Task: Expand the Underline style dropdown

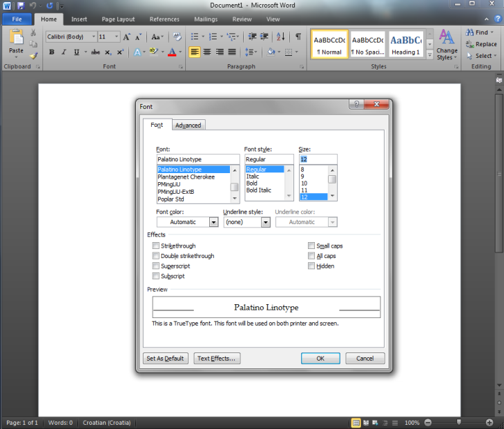Action: (x=266, y=222)
